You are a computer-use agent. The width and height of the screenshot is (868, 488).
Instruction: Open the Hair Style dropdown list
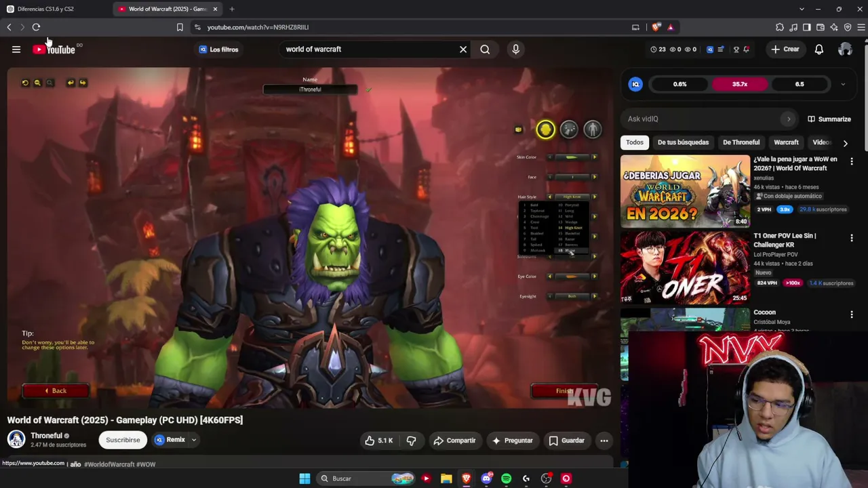pyautogui.click(x=572, y=197)
